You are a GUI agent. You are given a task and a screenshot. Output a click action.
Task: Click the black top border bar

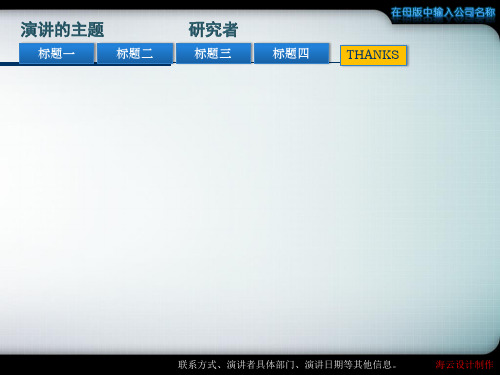point(193,4)
